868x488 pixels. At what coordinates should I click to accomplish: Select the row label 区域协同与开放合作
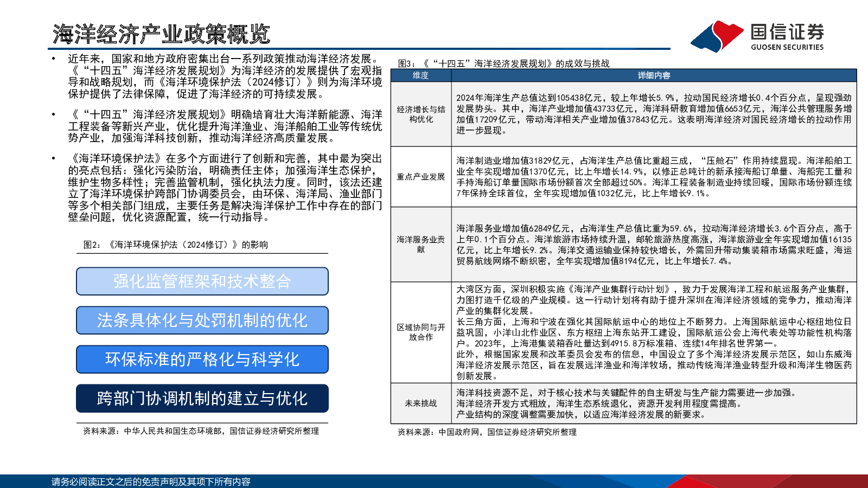coord(421,332)
